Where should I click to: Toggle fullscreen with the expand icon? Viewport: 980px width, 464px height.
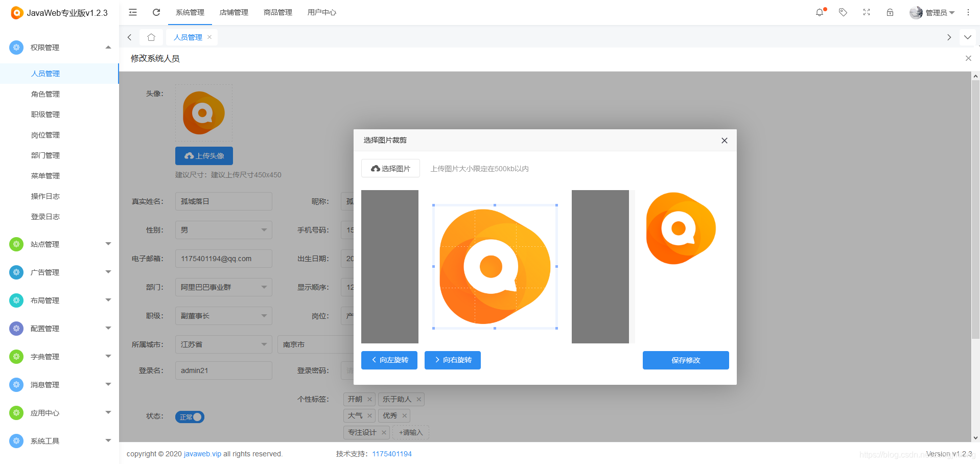(x=867, y=12)
